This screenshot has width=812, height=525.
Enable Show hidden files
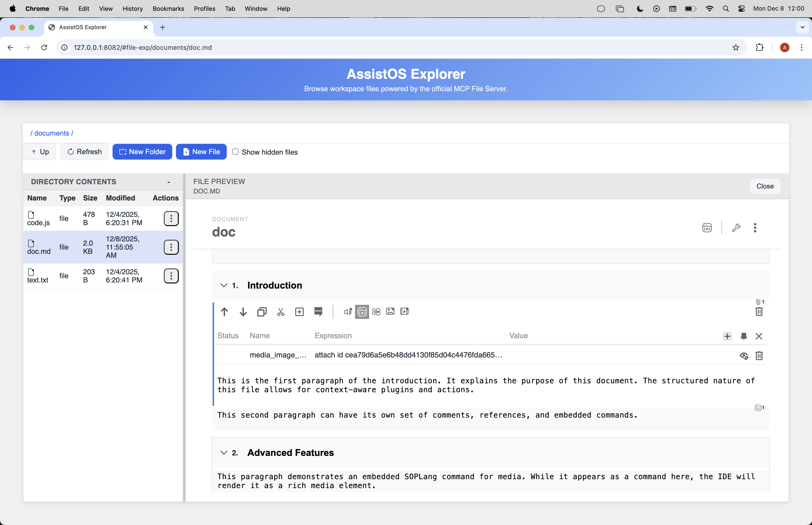coord(235,152)
